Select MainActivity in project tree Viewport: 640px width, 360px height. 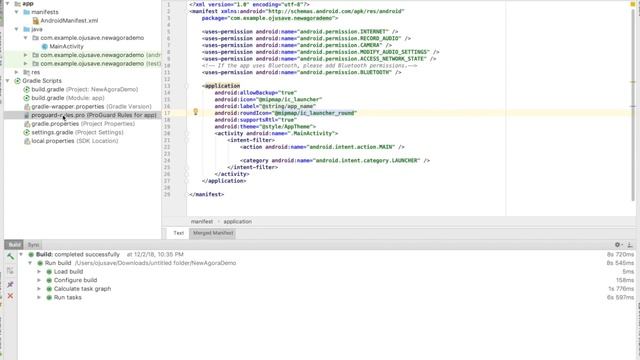66,47
